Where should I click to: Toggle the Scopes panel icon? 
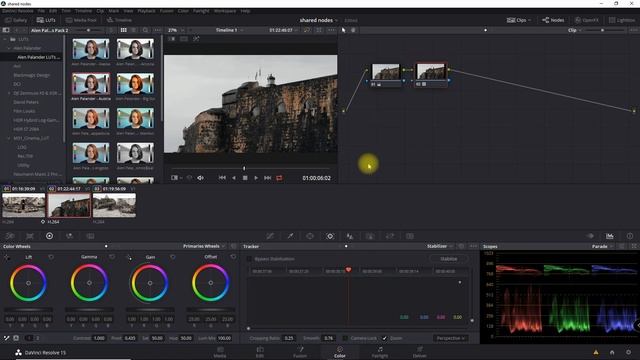pyautogui.click(x=609, y=236)
